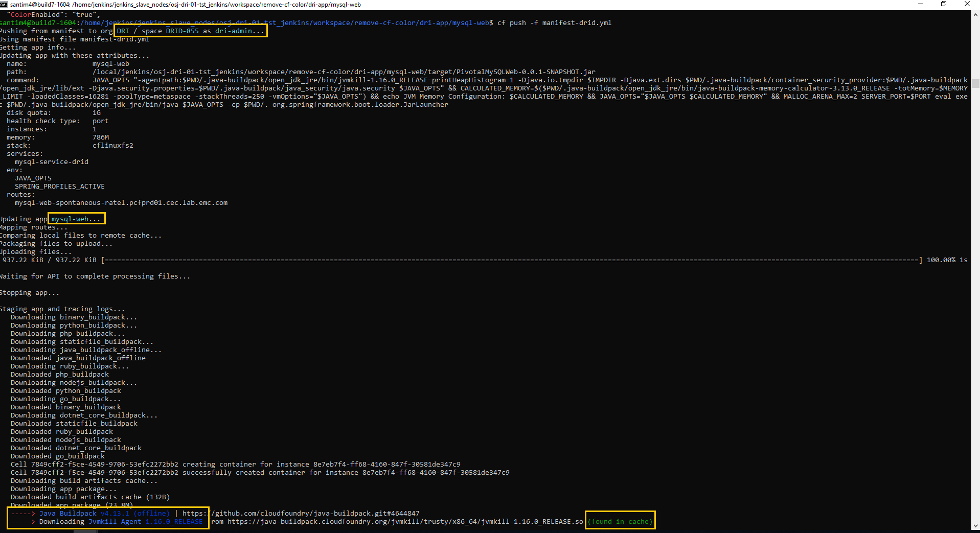Image resolution: width=980 pixels, height=533 pixels.
Task: Click 'Downloaded go_buildpack' log line
Action: click(58, 456)
